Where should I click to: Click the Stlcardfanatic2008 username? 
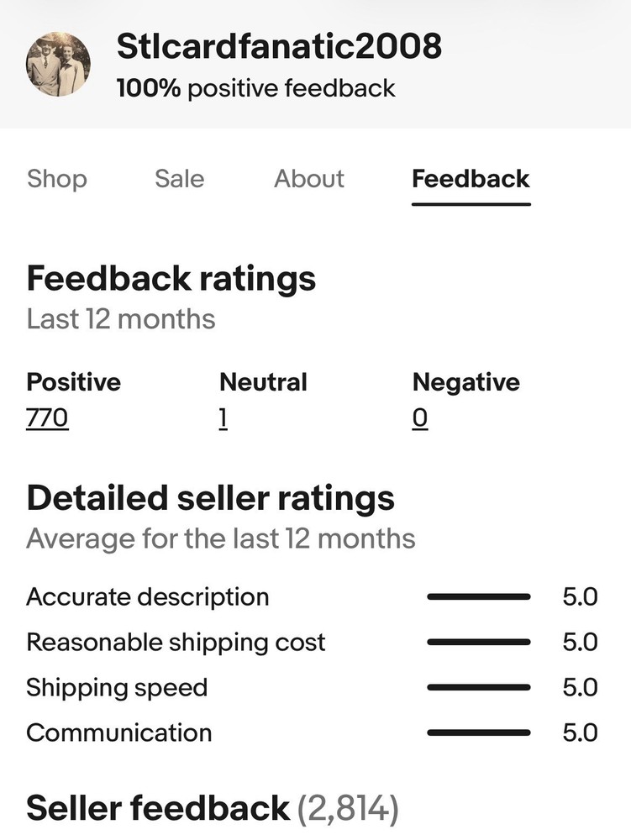(x=279, y=46)
